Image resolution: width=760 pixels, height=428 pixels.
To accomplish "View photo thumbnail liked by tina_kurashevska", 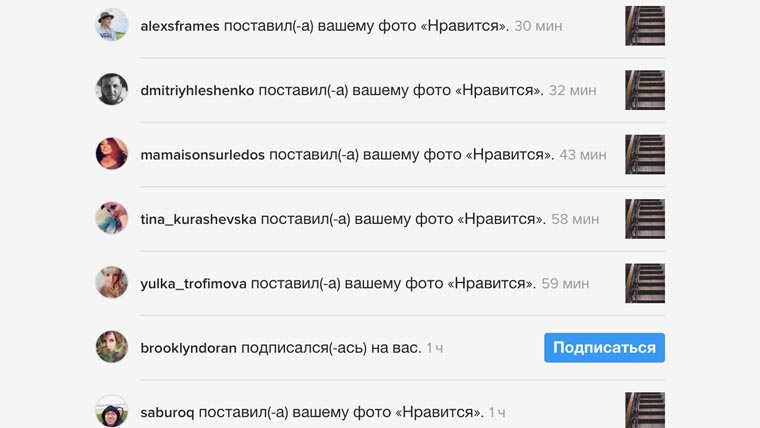I will click(x=645, y=219).
